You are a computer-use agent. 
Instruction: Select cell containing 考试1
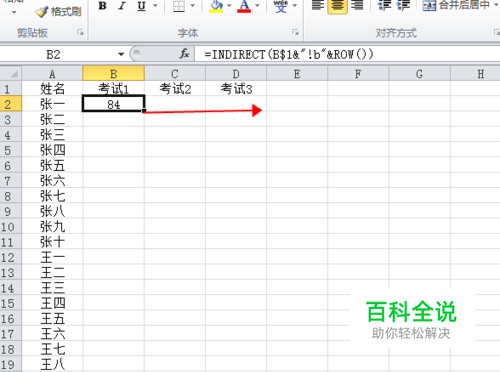113,89
